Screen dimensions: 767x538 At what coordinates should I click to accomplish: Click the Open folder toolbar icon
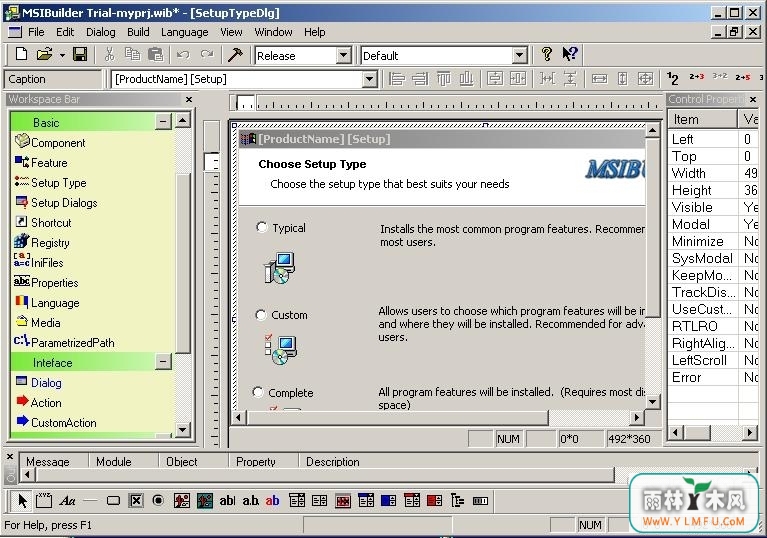pos(44,54)
